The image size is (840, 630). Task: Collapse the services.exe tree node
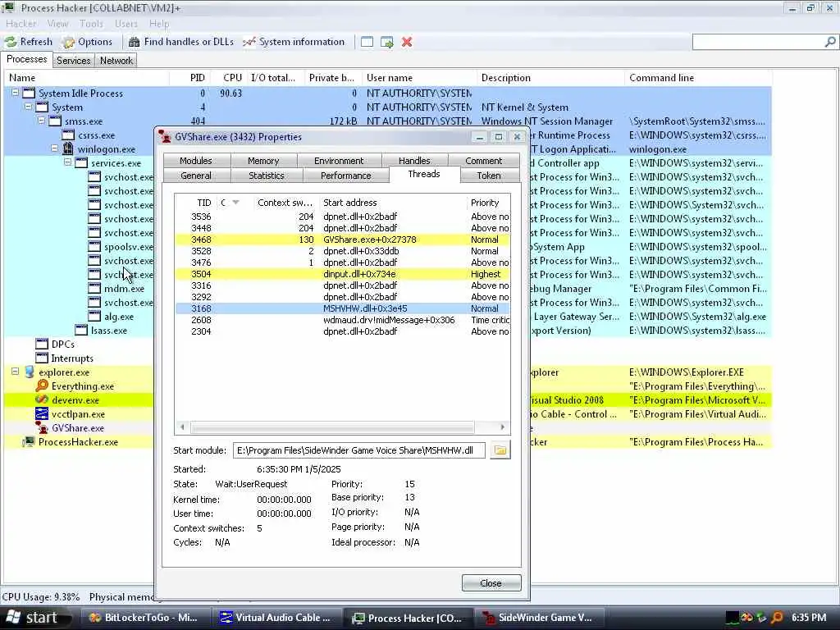[67, 162]
